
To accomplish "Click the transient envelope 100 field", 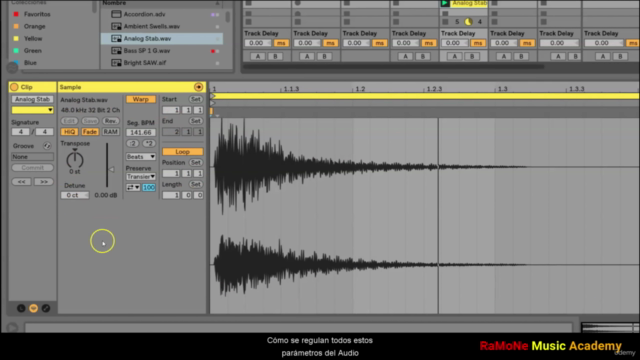I will tap(149, 187).
